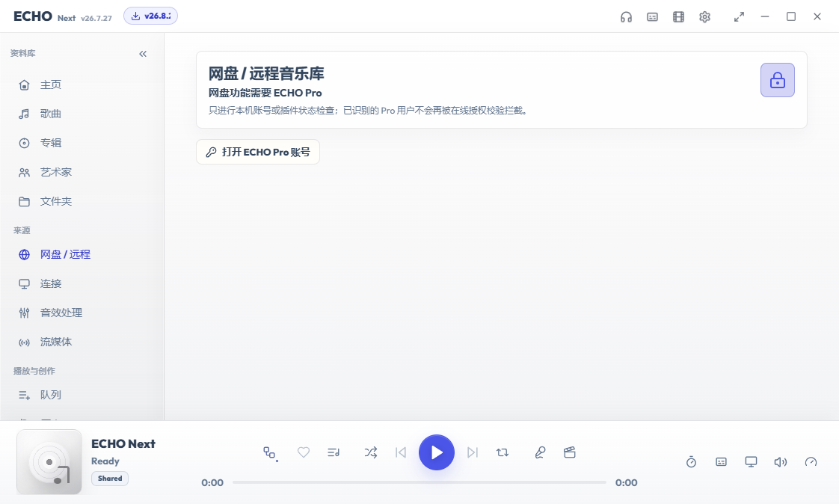Click the Shared badge in player bar
Image resolution: width=839 pixels, height=504 pixels.
point(110,479)
